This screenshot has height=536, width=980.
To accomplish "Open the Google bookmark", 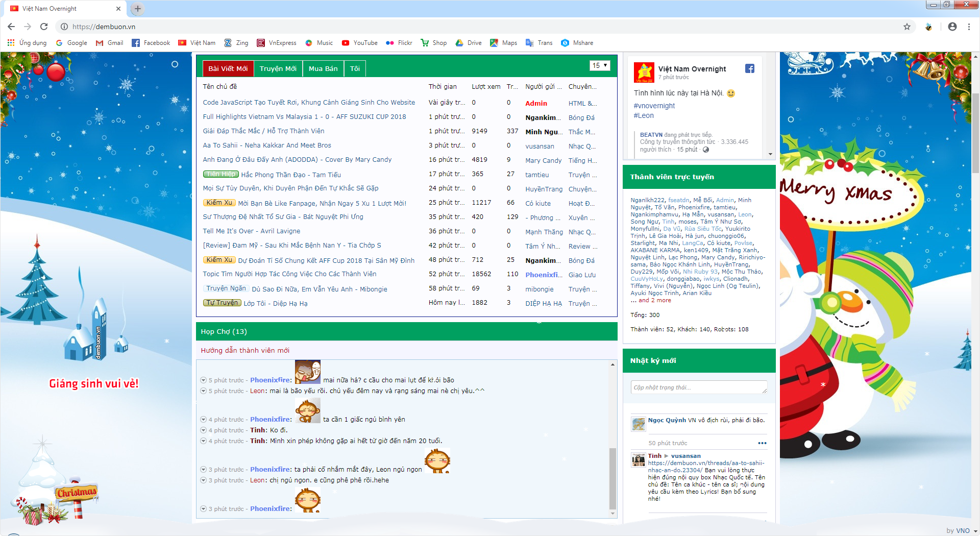I will 71,43.
